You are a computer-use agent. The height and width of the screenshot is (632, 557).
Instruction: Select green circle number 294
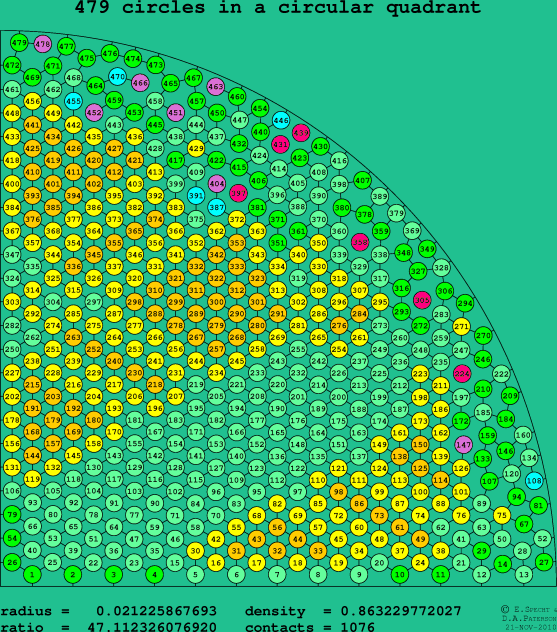465,304
